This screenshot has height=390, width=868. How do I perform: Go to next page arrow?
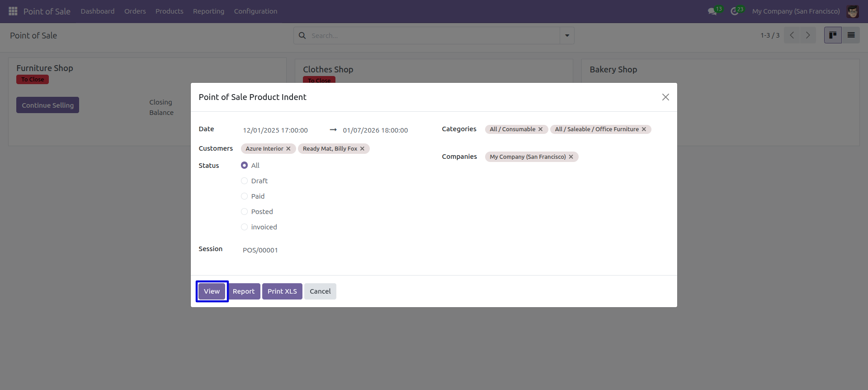pyautogui.click(x=808, y=35)
